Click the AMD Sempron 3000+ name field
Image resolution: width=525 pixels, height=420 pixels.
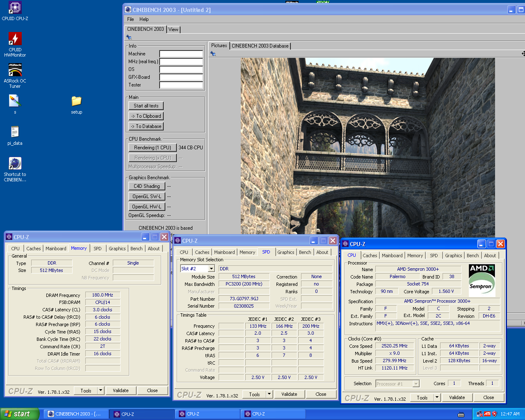(x=418, y=269)
